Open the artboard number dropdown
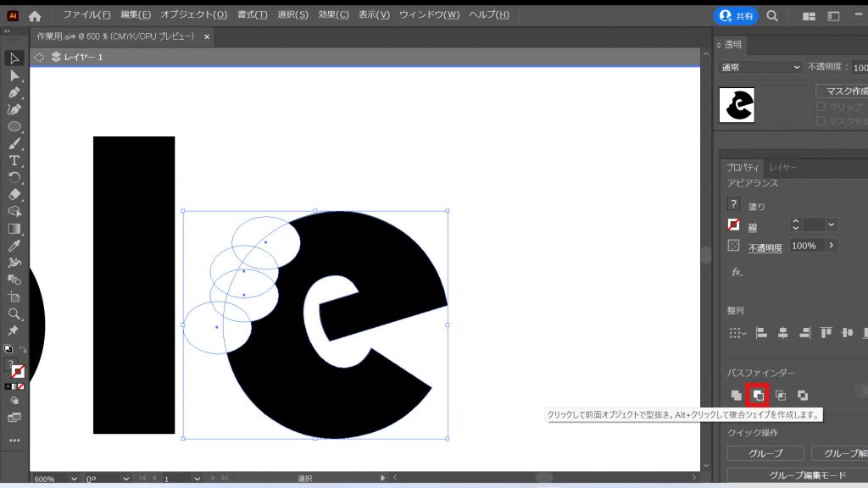This screenshot has width=868, height=488. (x=197, y=479)
